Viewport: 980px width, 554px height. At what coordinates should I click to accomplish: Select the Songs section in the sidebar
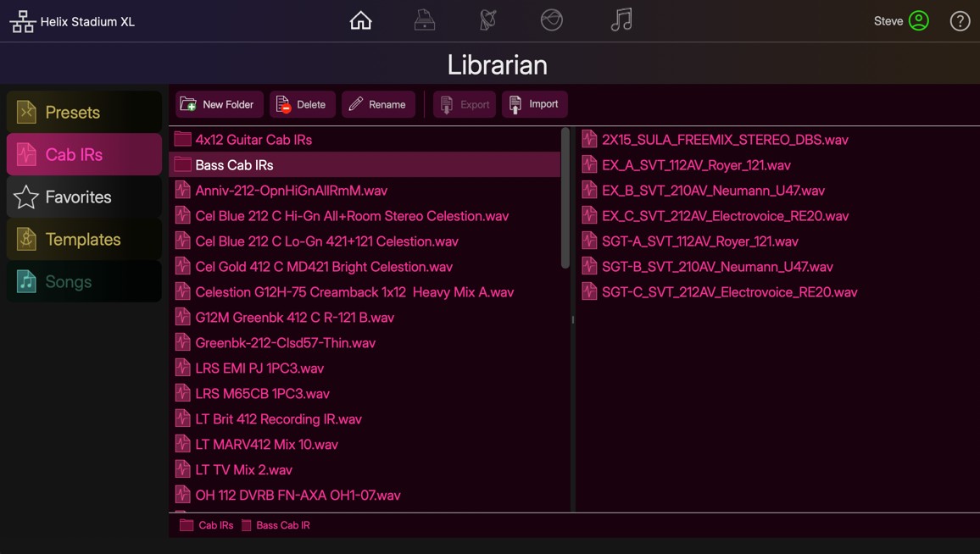pos(83,281)
